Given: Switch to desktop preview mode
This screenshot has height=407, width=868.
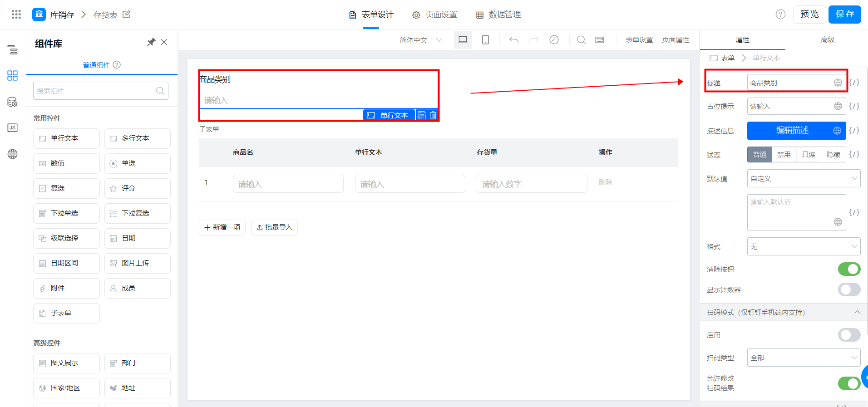Looking at the screenshot, I should tap(463, 40).
